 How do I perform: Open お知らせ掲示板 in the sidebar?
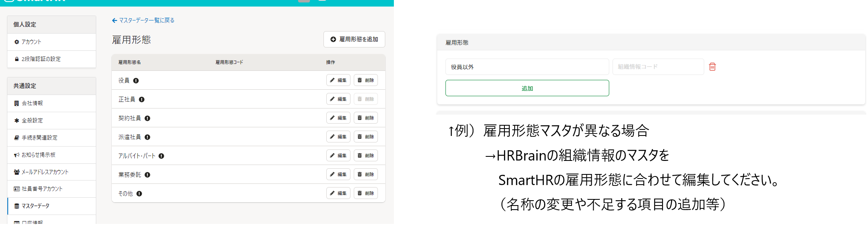52,155
